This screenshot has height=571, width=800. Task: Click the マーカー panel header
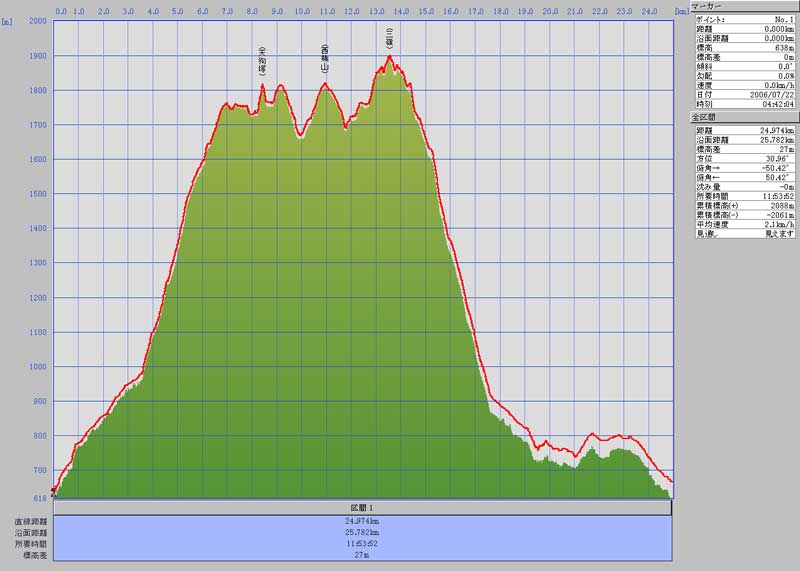[743, 6]
